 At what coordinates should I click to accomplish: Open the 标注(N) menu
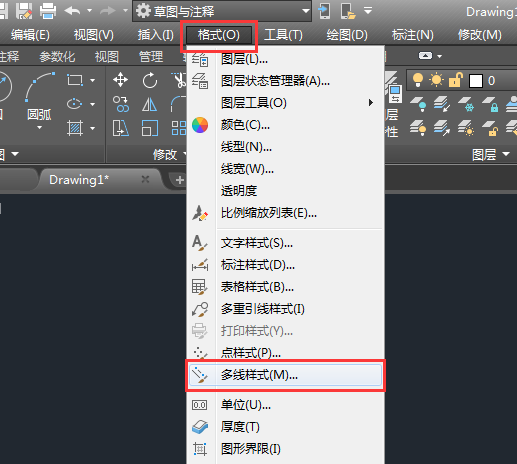tap(413, 35)
